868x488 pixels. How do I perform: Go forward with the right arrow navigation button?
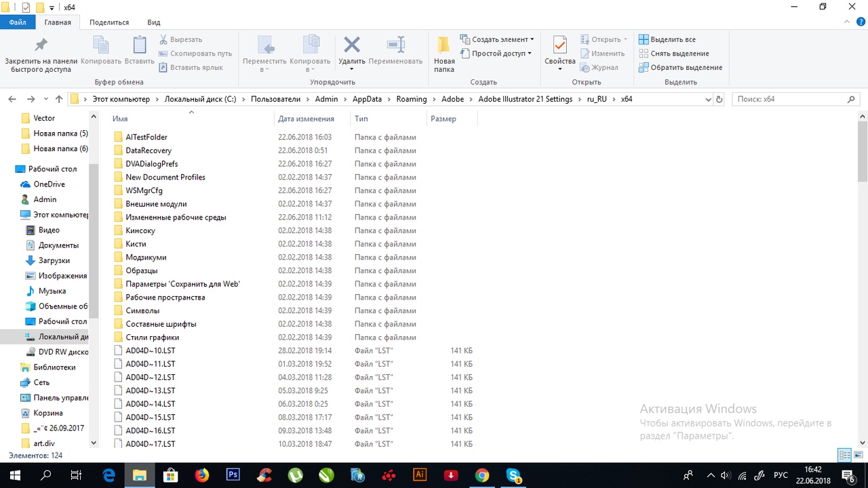click(x=31, y=99)
